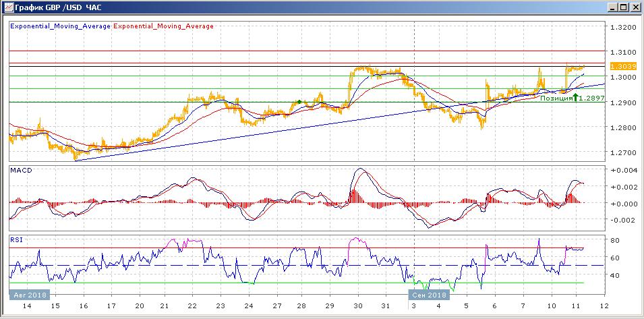Click the 80 level on RSI scale
644x319 pixels.
[x=615, y=240]
